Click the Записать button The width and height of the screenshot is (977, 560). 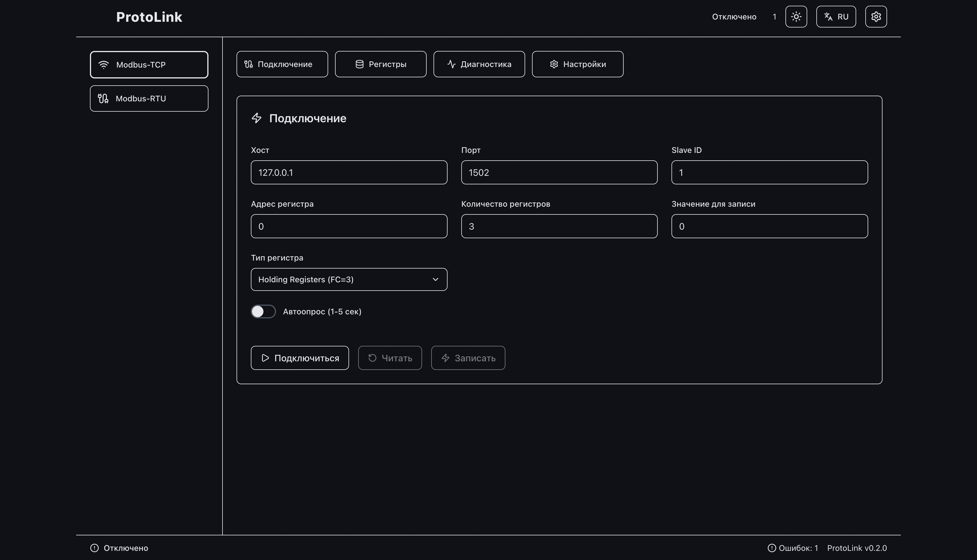468,358
